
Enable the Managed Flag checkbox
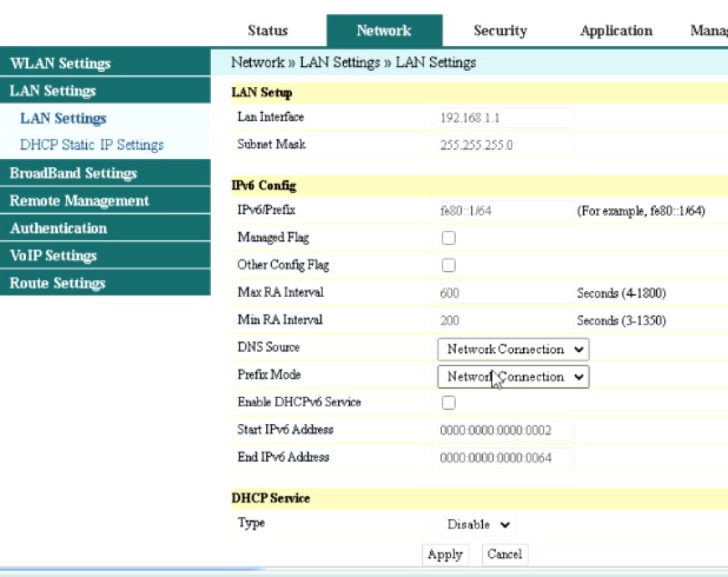click(449, 238)
